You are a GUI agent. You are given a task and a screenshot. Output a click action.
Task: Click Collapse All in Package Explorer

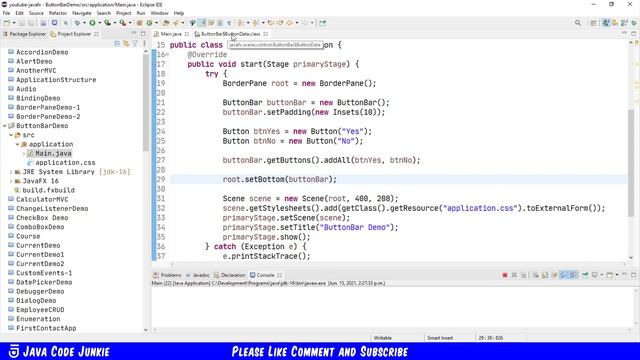point(117,43)
